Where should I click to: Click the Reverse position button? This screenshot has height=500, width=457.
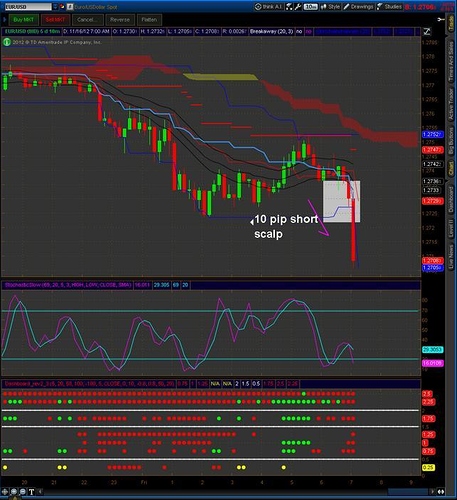click(120, 20)
